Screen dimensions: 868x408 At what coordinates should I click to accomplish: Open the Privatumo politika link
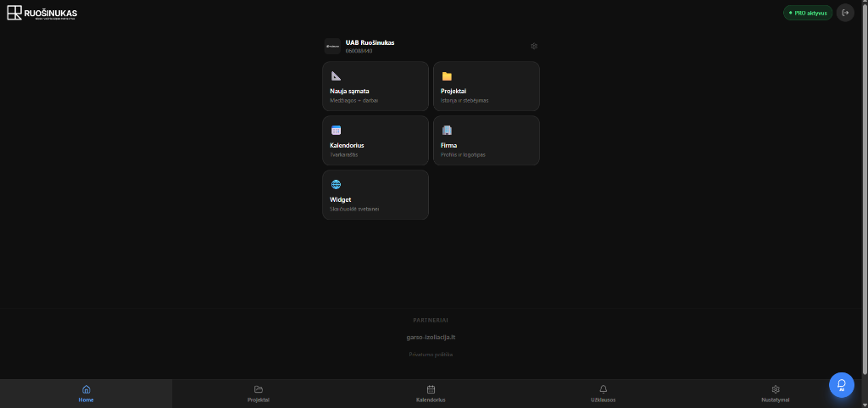(x=431, y=355)
